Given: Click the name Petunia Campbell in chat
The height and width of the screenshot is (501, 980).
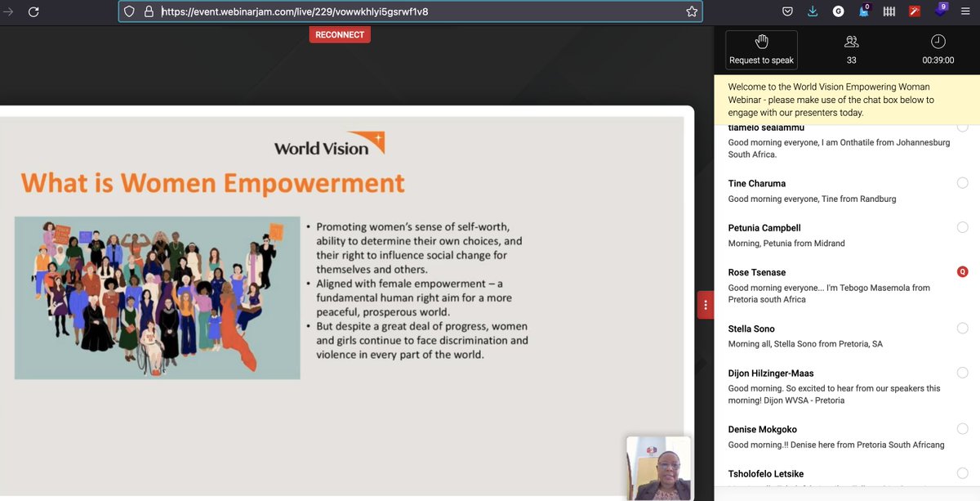Looking at the screenshot, I should (764, 228).
